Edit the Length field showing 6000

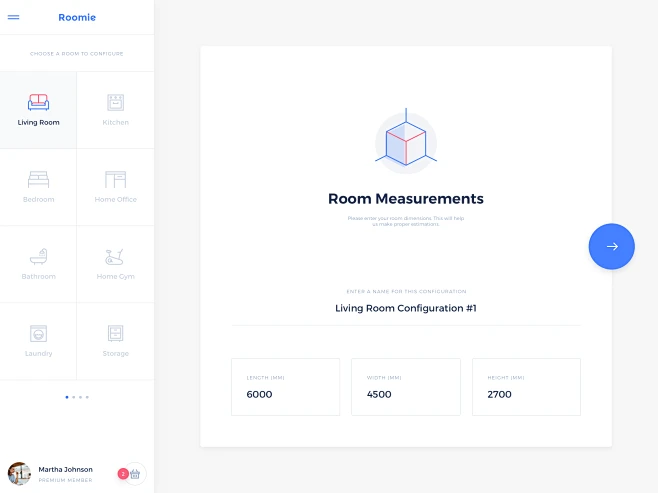pyautogui.click(x=285, y=387)
